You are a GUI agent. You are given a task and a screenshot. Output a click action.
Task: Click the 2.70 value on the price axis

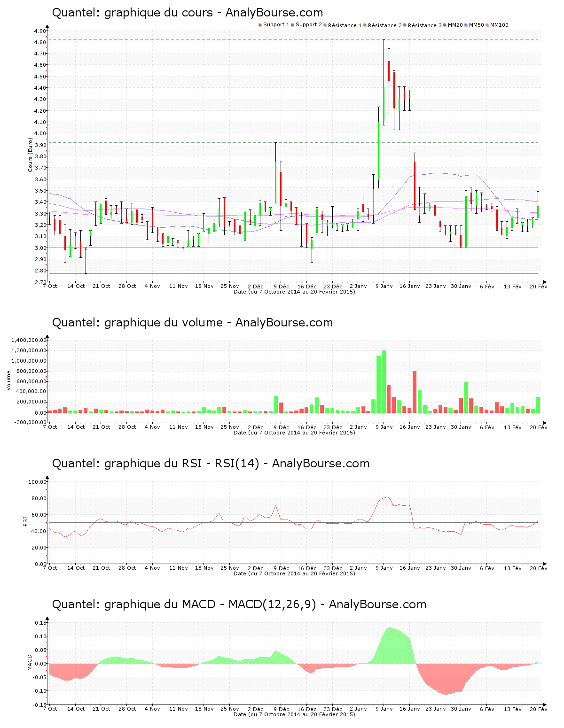pyautogui.click(x=40, y=282)
